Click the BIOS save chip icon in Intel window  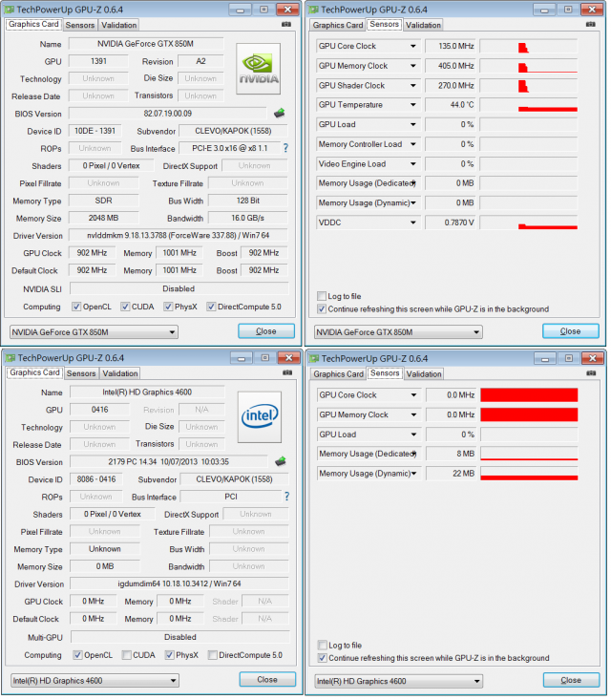(x=281, y=462)
